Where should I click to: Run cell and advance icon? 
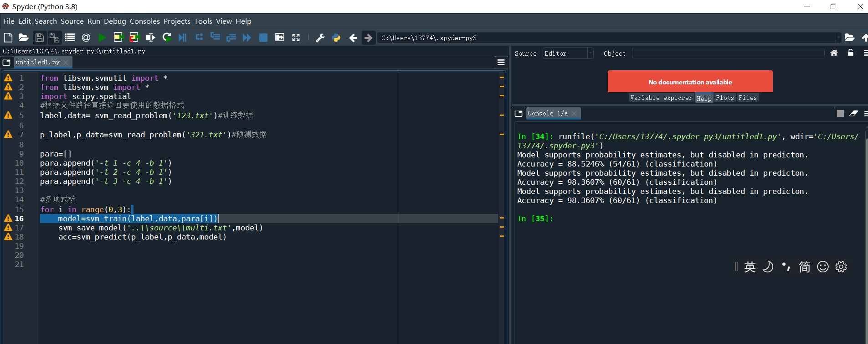point(134,37)
